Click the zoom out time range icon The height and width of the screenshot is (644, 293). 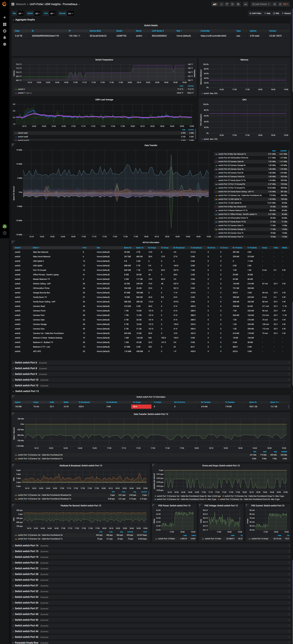point(274,4)
